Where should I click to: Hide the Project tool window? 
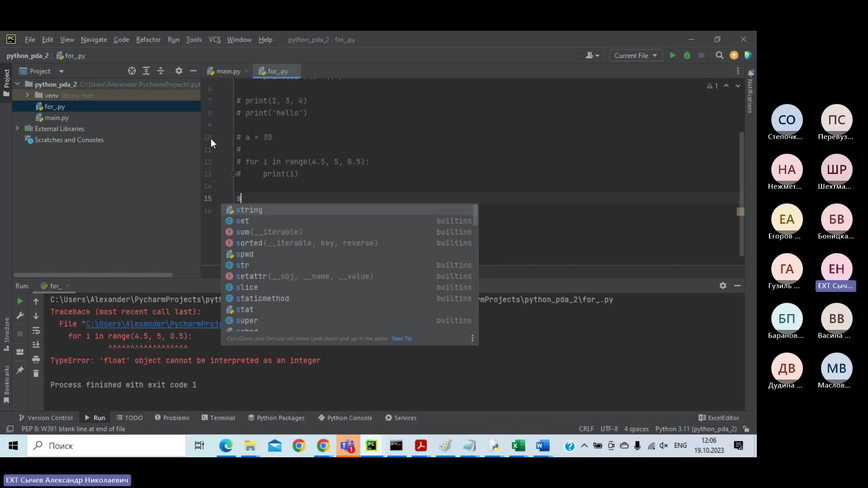[193, 71]
